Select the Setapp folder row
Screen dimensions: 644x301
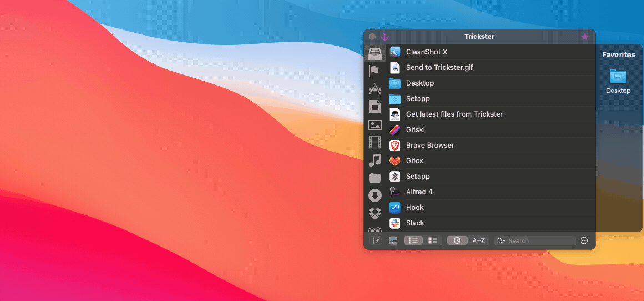pos(491,99)
